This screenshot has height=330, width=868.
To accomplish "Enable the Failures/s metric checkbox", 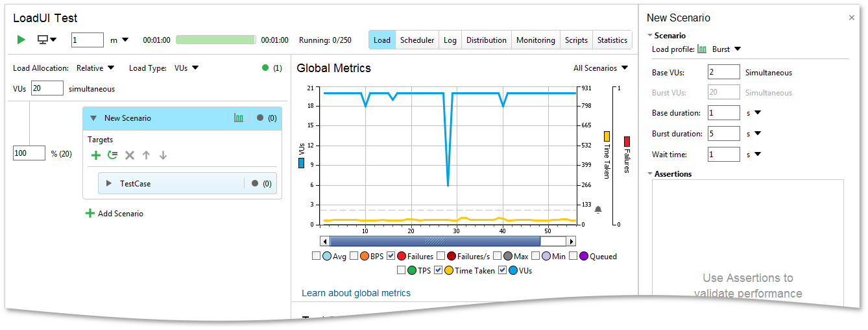I will tap(440, 256).
